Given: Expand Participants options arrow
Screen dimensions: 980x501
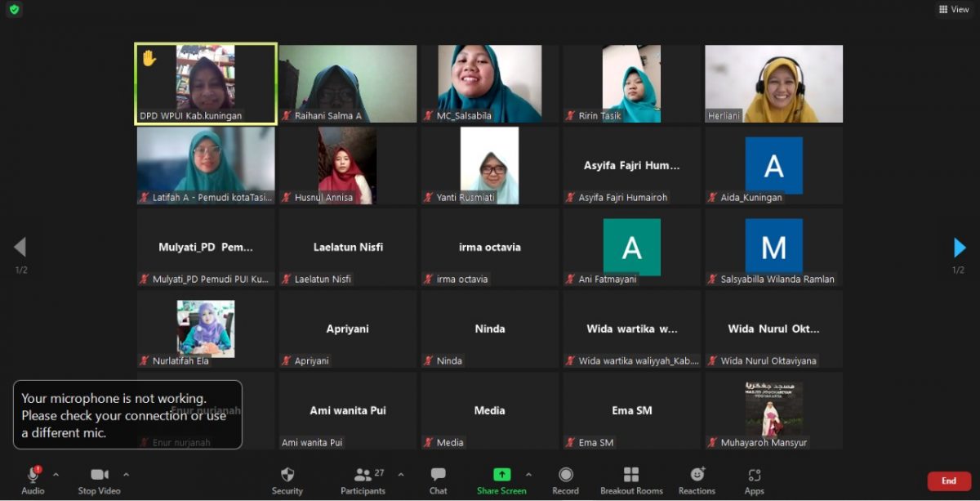Looking at the screenshot, I should click(400, 474).
